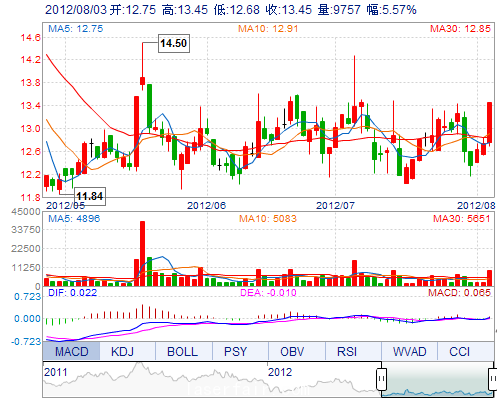Show the PSY indicator
This screenshot has height=399, width=497.
[x=235, y=351]
